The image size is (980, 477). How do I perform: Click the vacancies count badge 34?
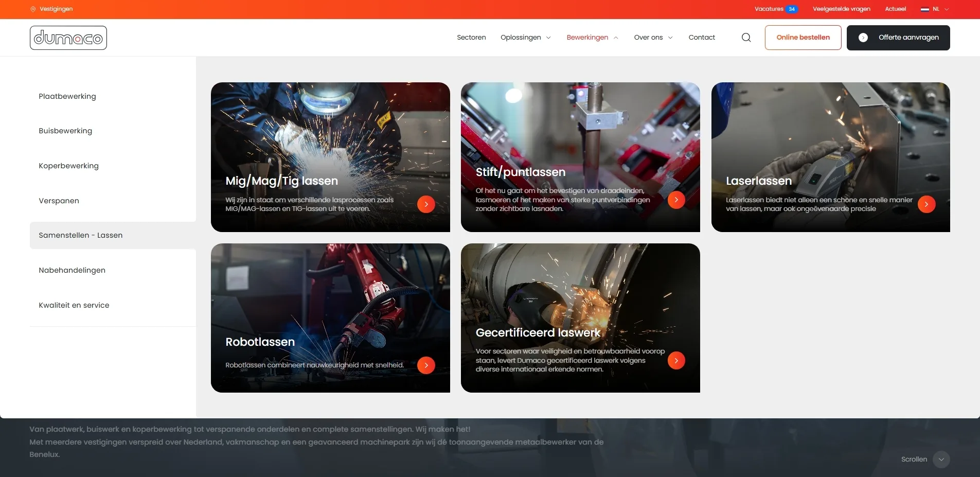792,9
